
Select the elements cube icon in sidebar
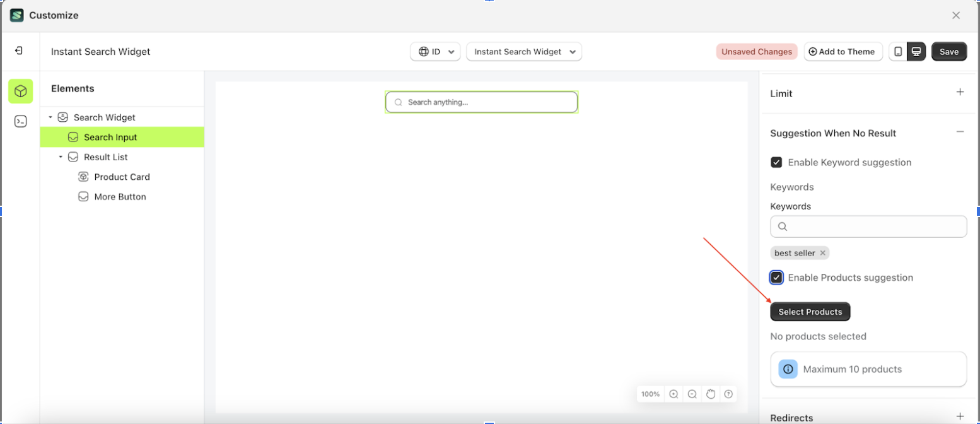click(21, 91)
